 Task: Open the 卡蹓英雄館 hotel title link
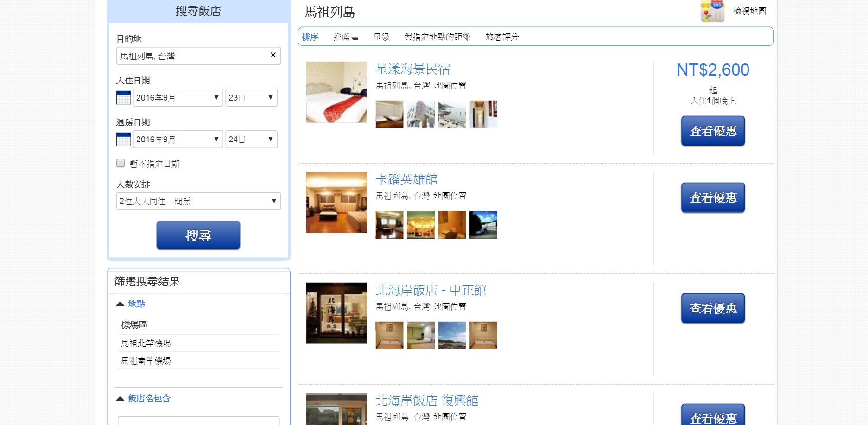click(x=406, y=180)
